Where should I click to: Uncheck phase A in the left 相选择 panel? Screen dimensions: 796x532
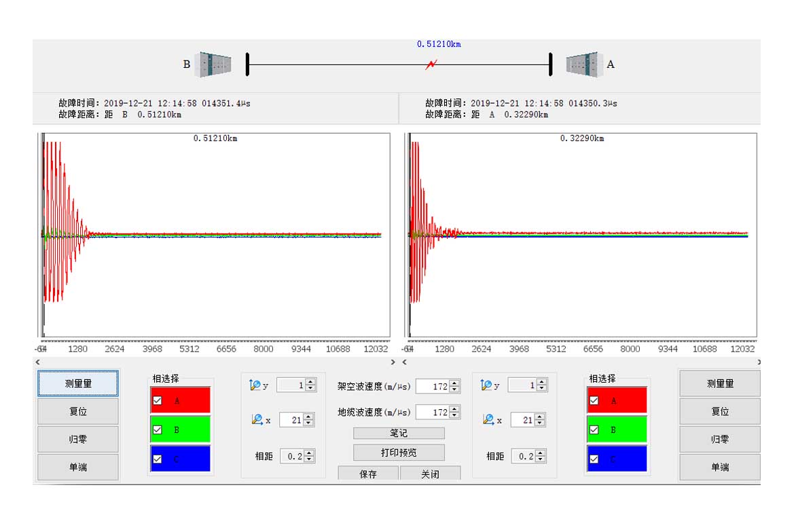pos(159,399)
